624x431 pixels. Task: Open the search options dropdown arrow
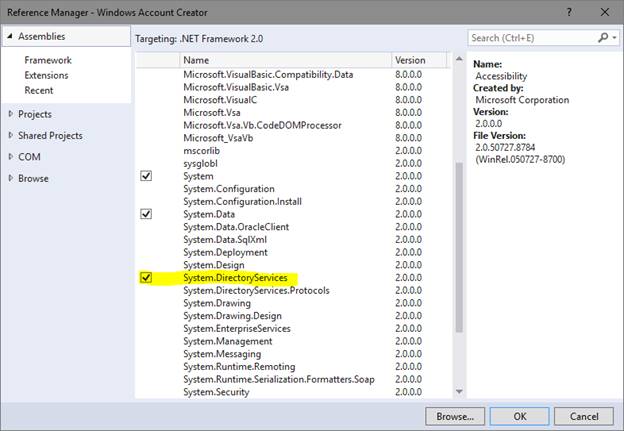coord(613,38)
